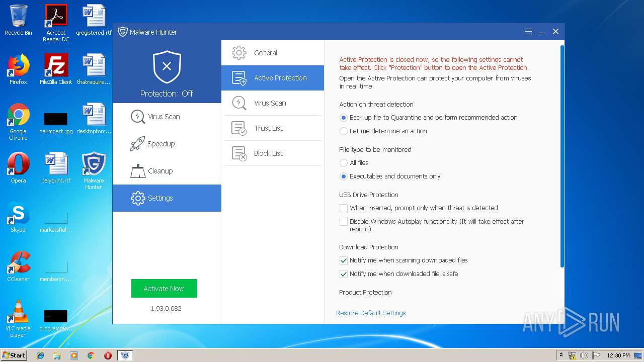Screen dimensions: 644x362
Task: Select italyprint.rtf desktop file
Action: (56, 168)
